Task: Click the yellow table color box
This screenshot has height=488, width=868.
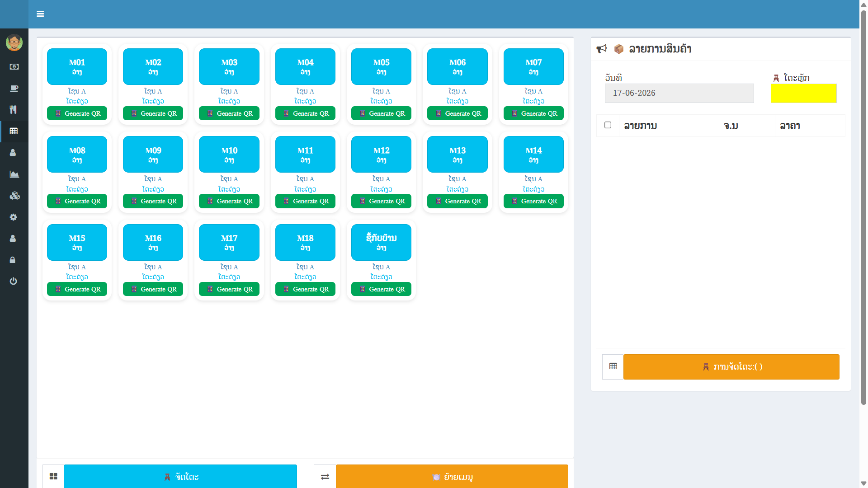Action: click(803, 93)
